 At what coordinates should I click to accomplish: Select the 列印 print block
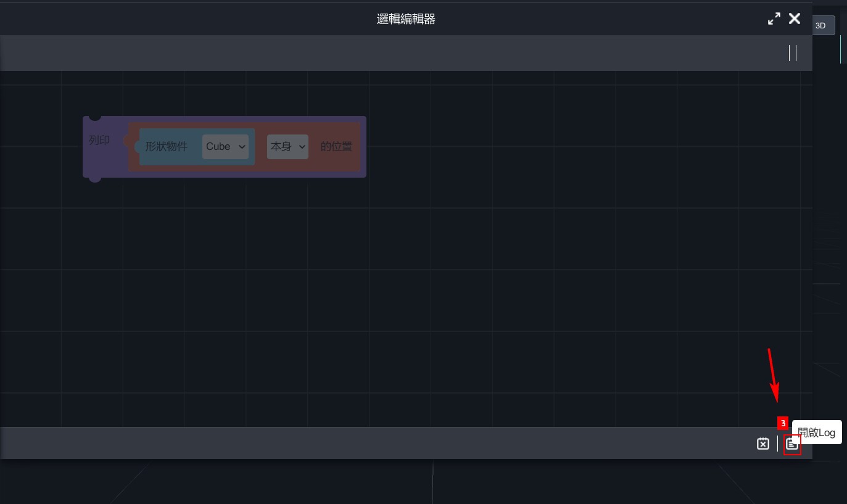click(x=99, y=141)
